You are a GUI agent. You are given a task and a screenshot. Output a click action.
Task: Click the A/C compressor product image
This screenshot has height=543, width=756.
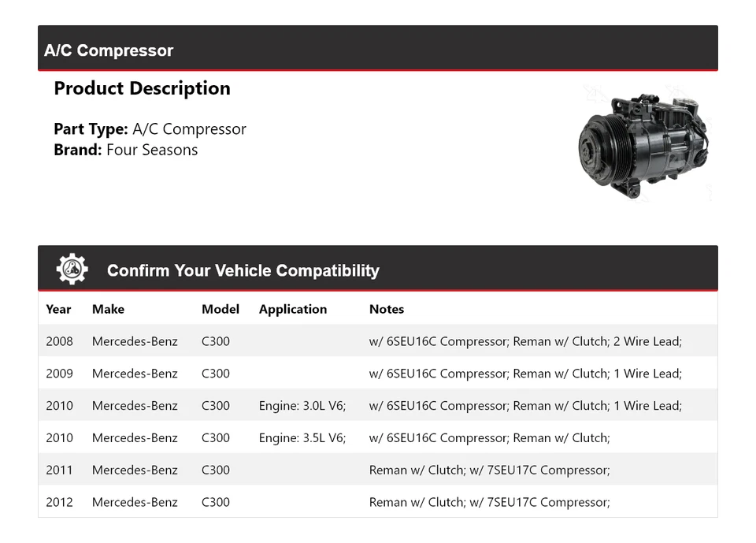click(643, 144)
